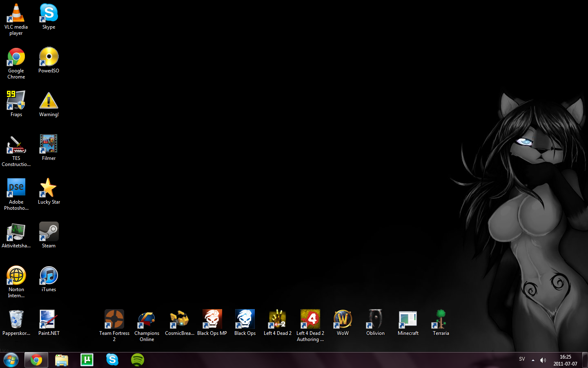
Task: Click the SV input language indicator
Action: tap(522, 359)
